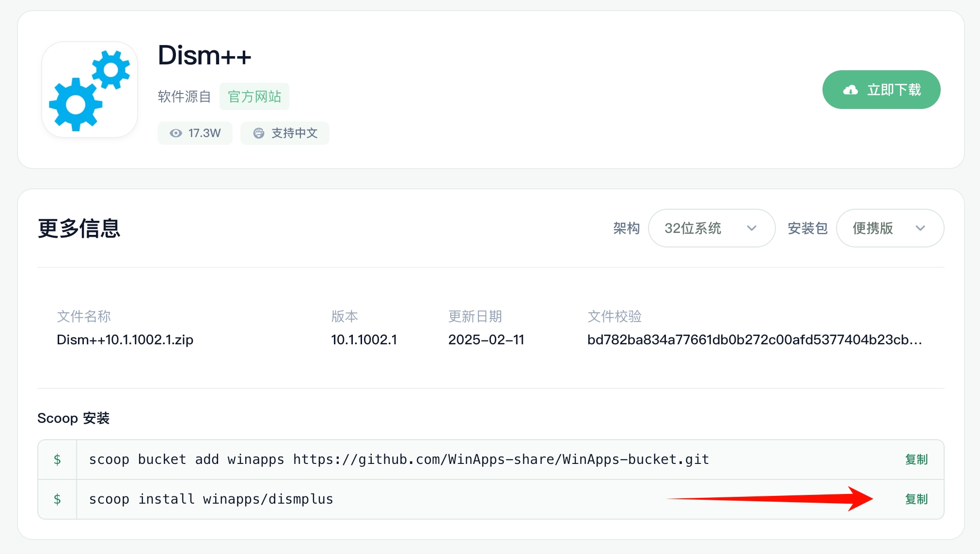Click the Dism++ title heading
Screen dimensions: 980x554
point(205,55)
